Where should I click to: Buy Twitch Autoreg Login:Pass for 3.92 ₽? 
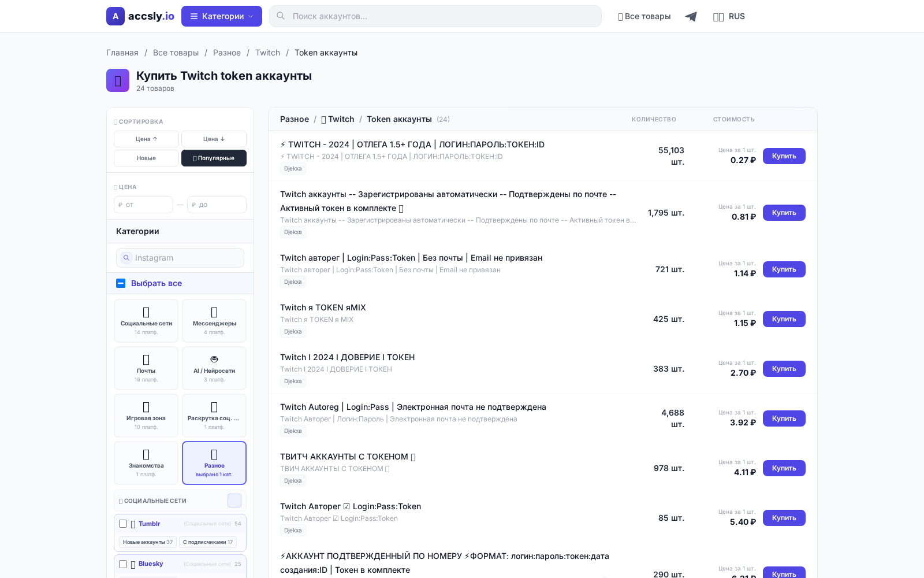pyautogui.click(x=784, y=418)
